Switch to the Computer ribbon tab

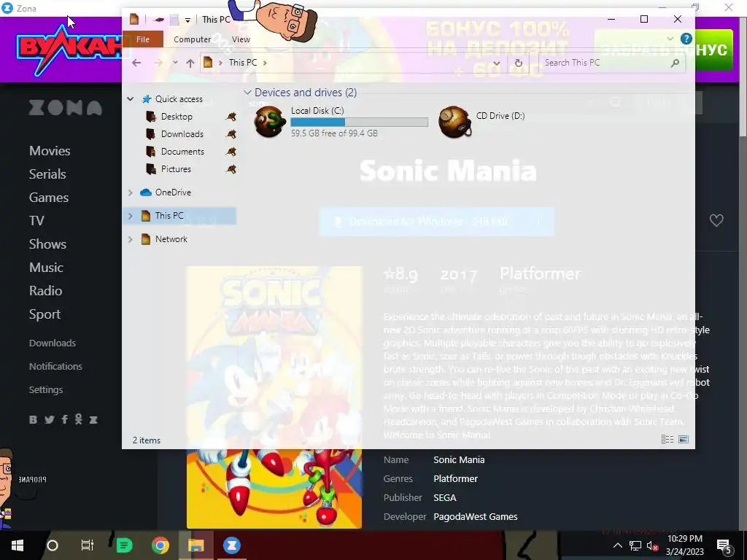click(192, 39)
